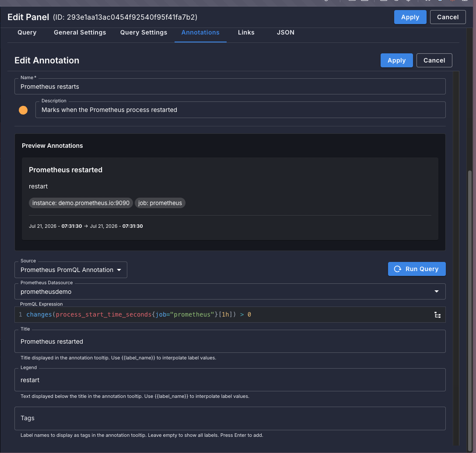This screenshot has height=453, width=476.
Task: Open the JSON tab
Action: [285, 32]
